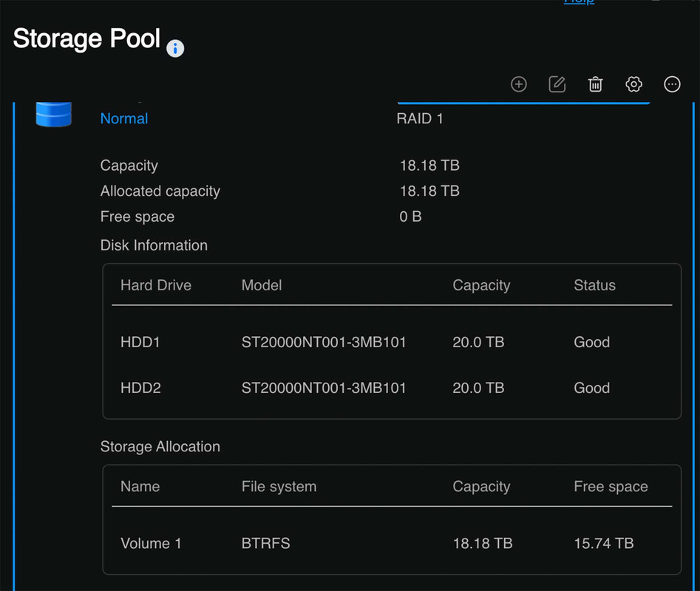Screen dimensions: 700x591
Task: Click the Normal status text
Action: (124, 119)
